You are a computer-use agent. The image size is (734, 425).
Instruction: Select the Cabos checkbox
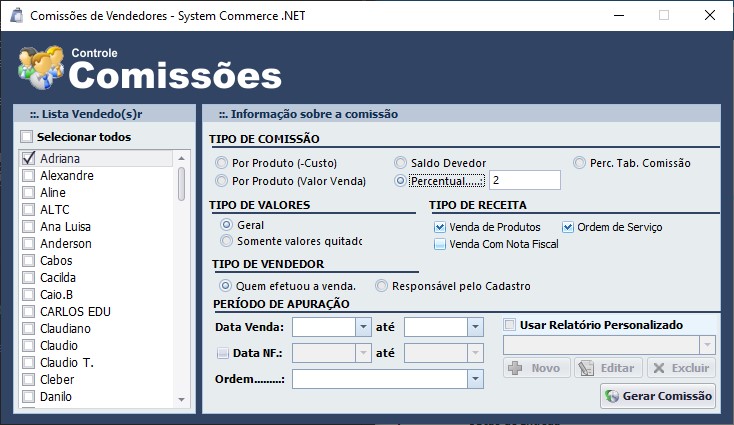click(29, 260)
